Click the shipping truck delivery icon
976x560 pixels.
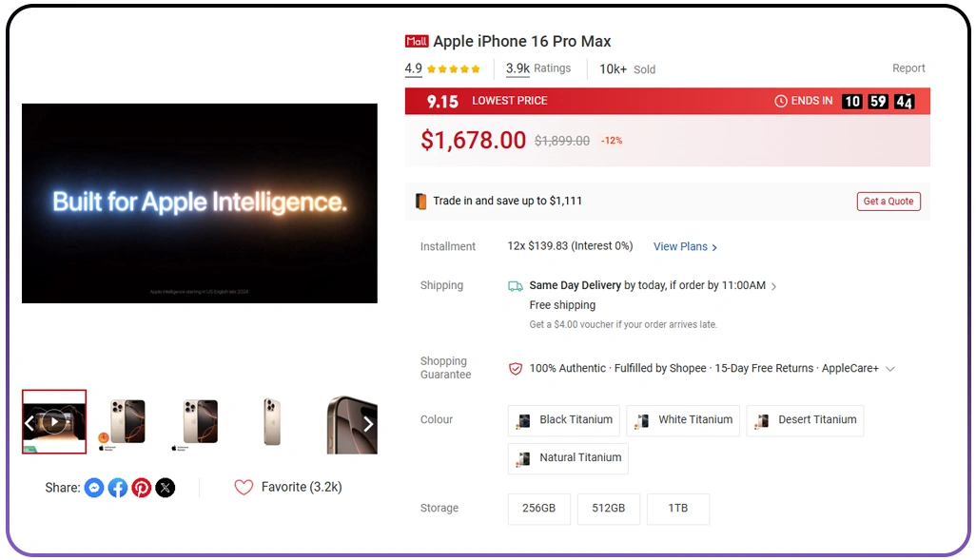pyautogui.click(x=517, y=284)
